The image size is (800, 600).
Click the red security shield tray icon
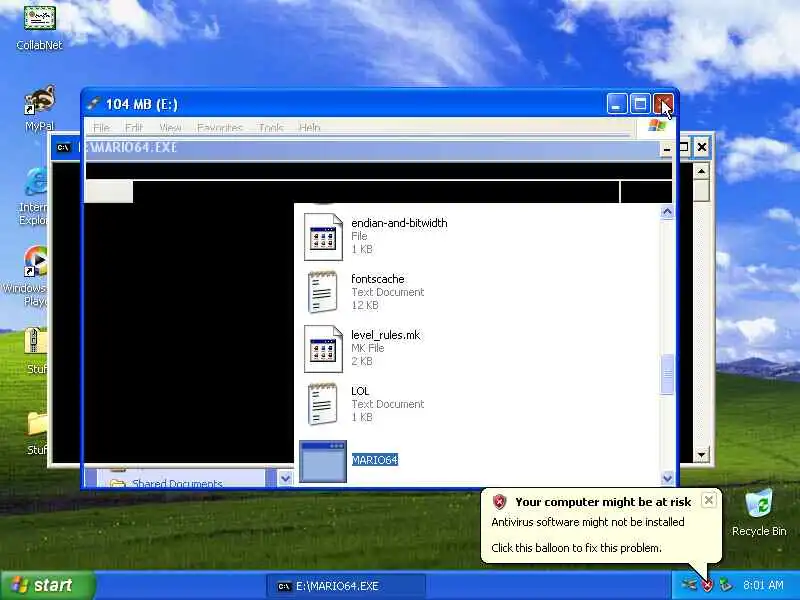click(x=707, y=585)
